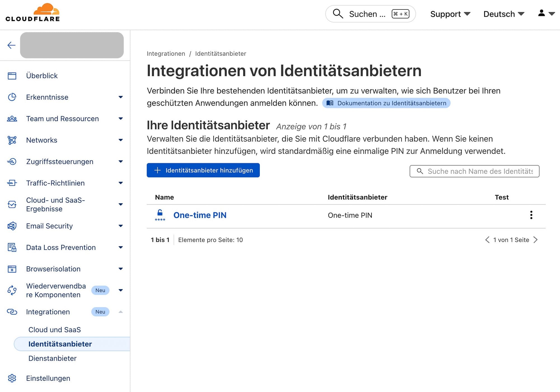This screenshot has width=560, height=392.
Task: Click the Cloudflare logo
Action: click(x=33, y=13)
